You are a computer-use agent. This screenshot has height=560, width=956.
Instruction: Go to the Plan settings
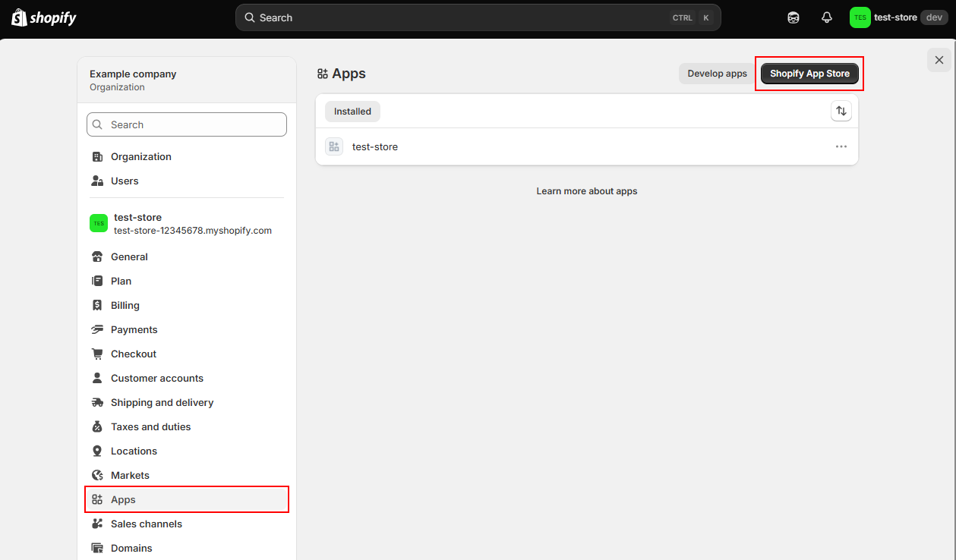click(187, 281)
